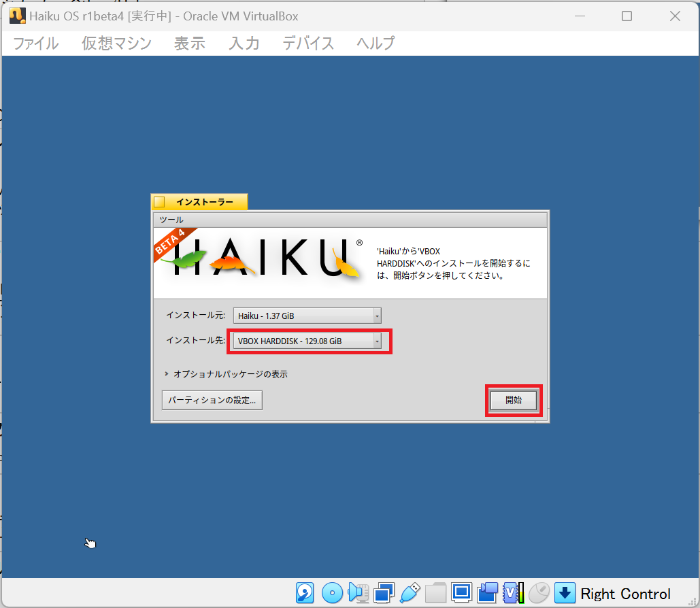Screen dimensions: 700x608
Task: Open the インストール元 source dropdown
Action: [307, 316]
